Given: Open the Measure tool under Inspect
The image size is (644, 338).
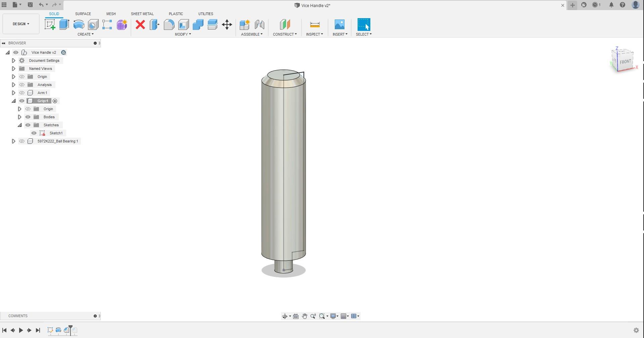Looking at the screenshot, I should pyautogui.click(x=315, y=25).
